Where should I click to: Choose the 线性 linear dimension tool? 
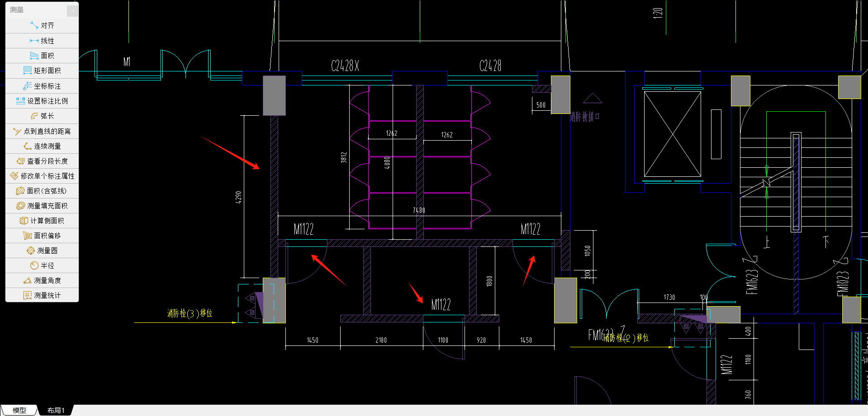42,41
